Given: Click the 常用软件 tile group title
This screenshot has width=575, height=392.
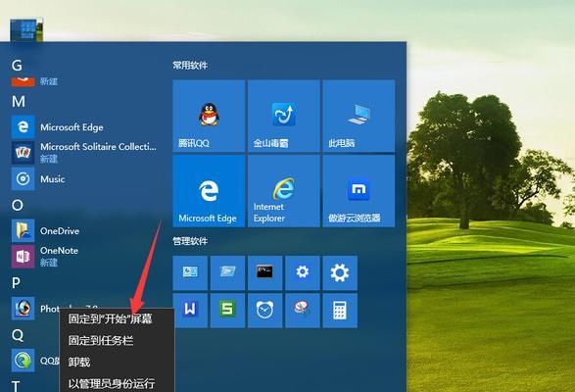Looking at the screenshot, I should 190,66.
